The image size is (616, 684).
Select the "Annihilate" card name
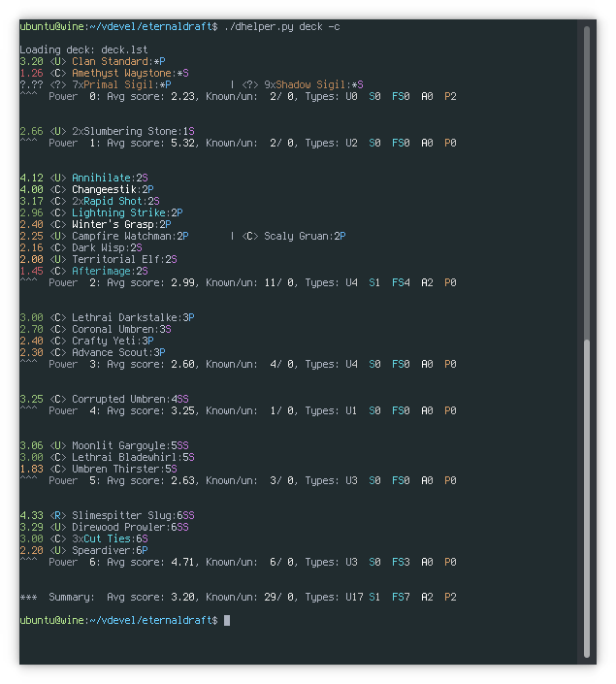pos(101,178)
